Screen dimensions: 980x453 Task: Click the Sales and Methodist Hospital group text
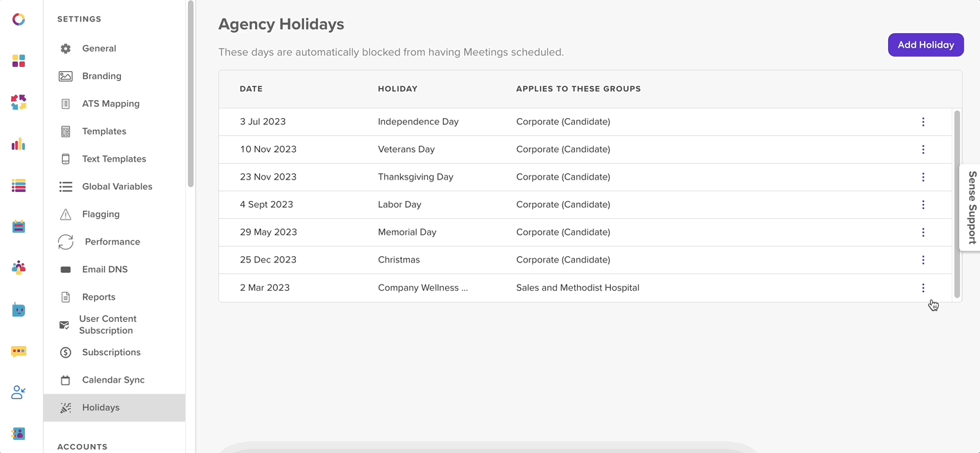click(x=578, y=287)
